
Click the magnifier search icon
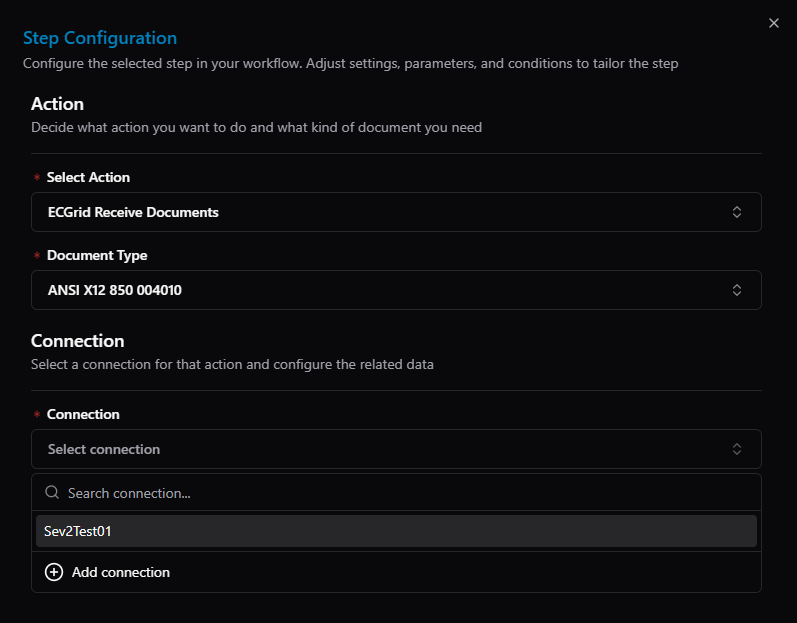click(52, 492)
